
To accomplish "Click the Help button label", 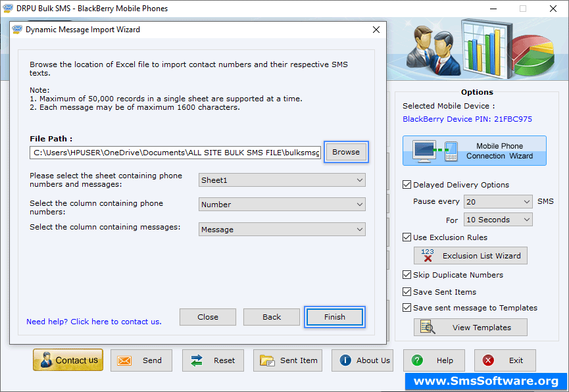I will click(x=445, y=360).
